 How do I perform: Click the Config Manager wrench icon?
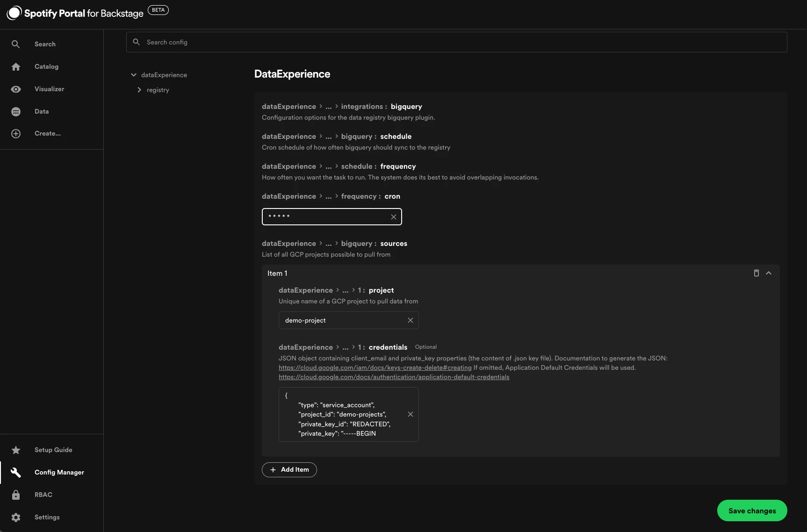click(x=16, y=472)
